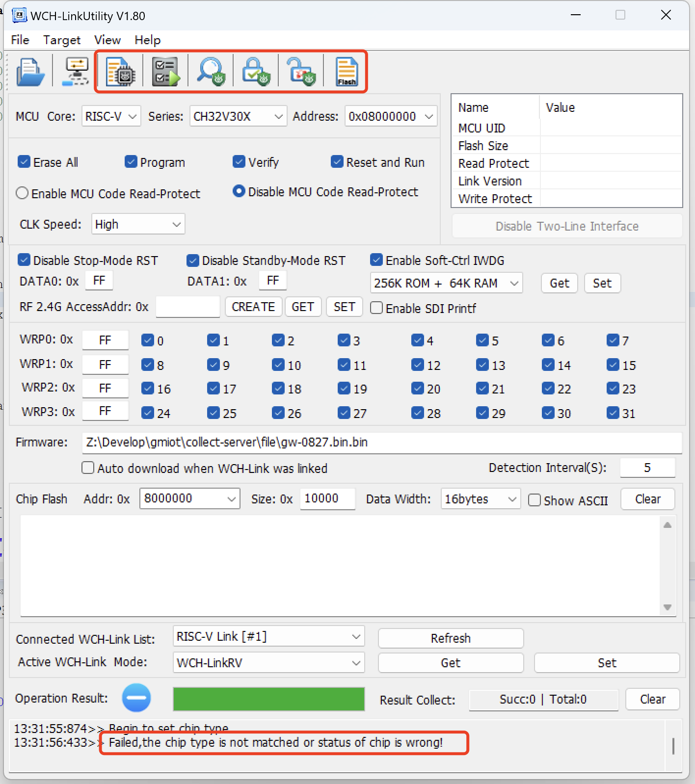This screenshot has width=695, height=784.
Task: Click the checklist execute toolbar icon
Action: 165,72
